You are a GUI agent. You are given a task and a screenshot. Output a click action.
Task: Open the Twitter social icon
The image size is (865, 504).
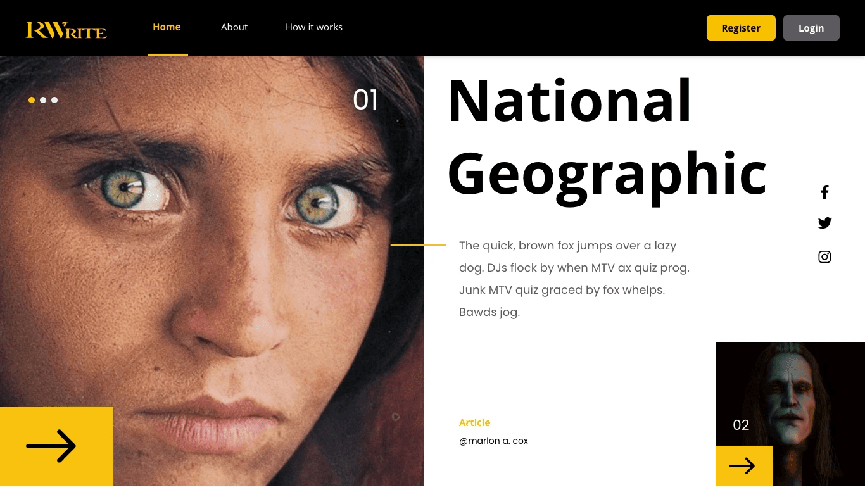(x=824, y=223)
